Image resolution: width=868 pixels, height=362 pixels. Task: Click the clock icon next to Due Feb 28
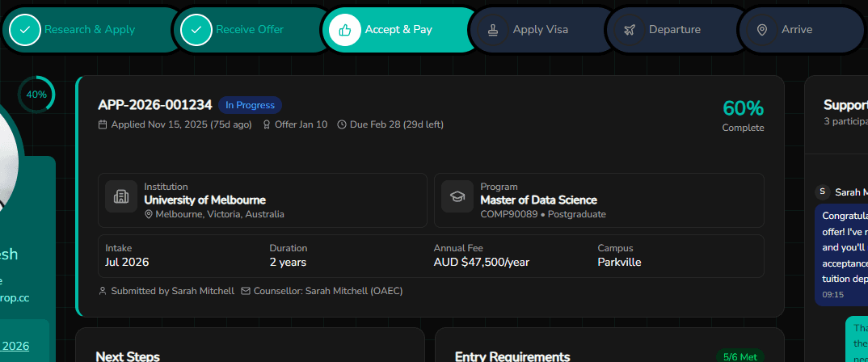(x=342, y=124)
